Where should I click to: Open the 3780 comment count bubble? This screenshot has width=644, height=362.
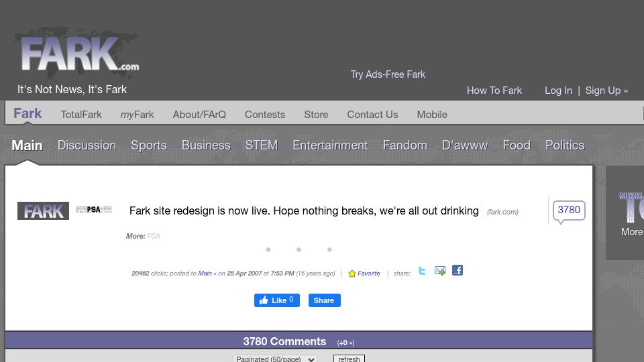tap(569, 210)
